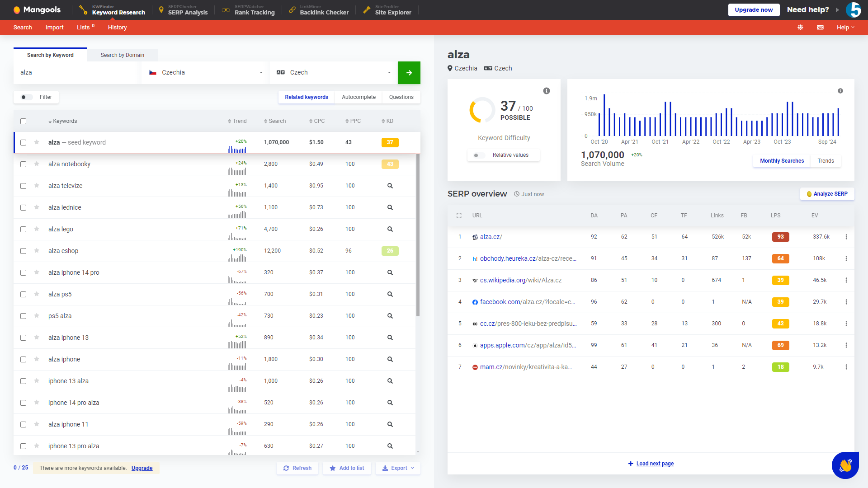Viewport: 868px width, 488px height.
Task: Open obchody.heureka.cz result link
Action: point(528,258)
